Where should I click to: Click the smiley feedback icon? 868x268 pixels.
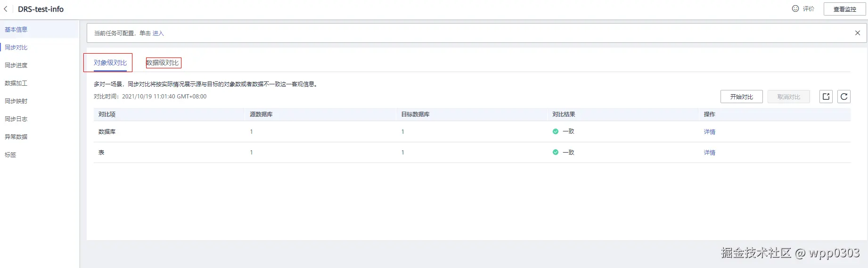[x=795, y=8]
